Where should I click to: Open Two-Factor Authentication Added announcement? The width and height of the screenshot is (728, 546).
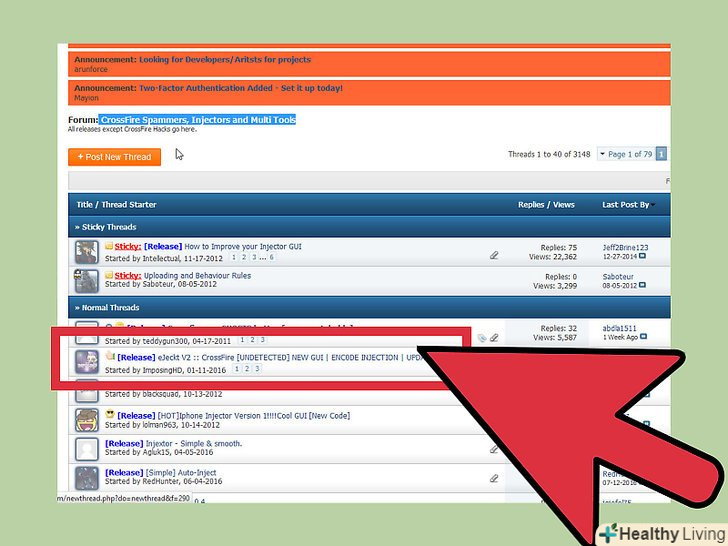coord(240,88)
